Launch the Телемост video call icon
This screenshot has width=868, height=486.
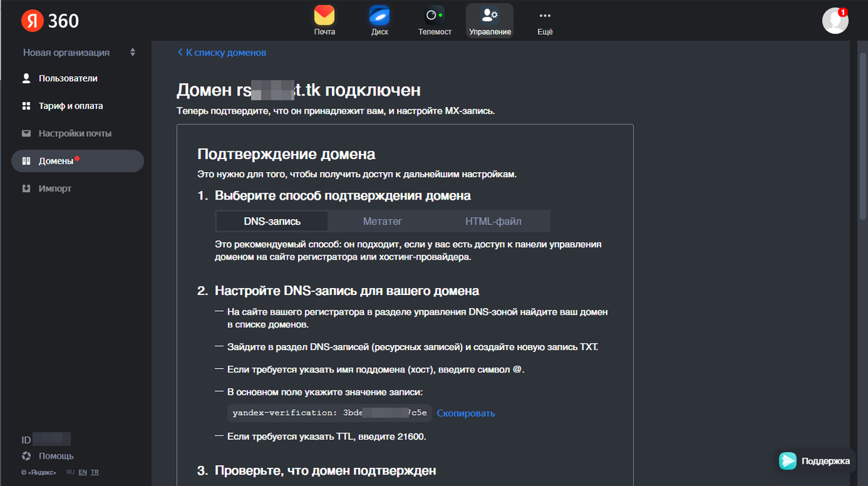click(435, 15)
